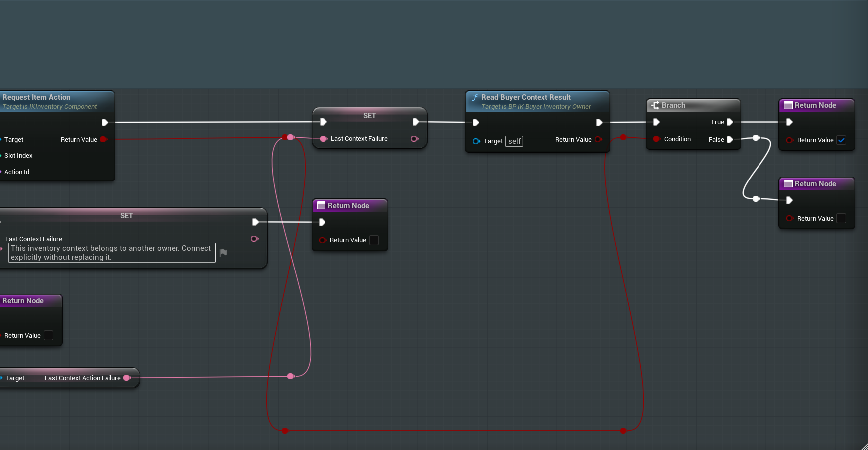Click Return Value pin on Request Item Action
868x450 pixels.
pos(103,139)
